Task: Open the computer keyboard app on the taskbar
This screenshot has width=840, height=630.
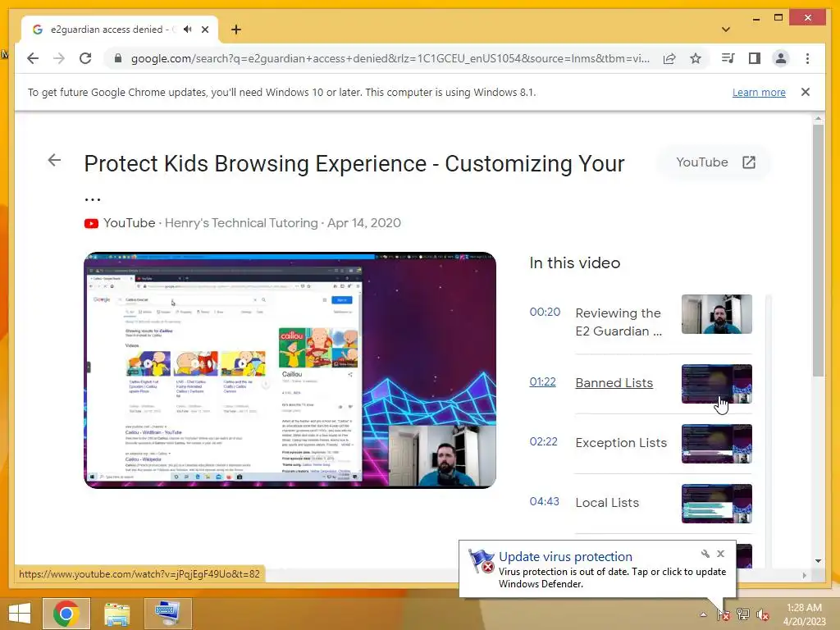Action: pyautogui.click(x=168, y=614)
